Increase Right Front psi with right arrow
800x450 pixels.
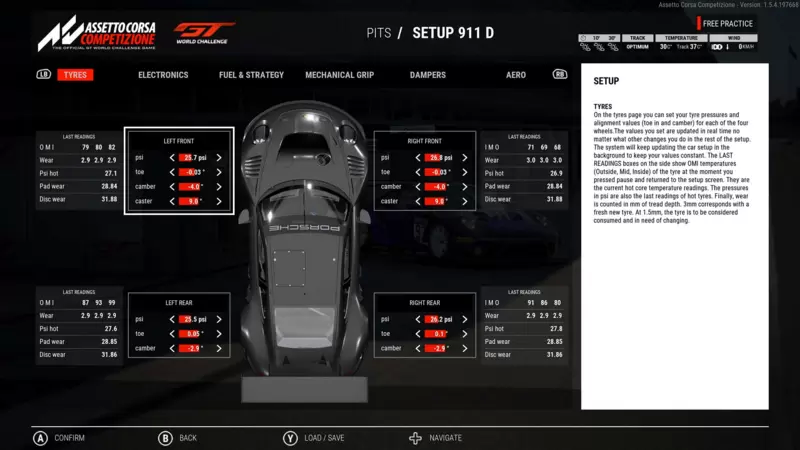(465, 158)
